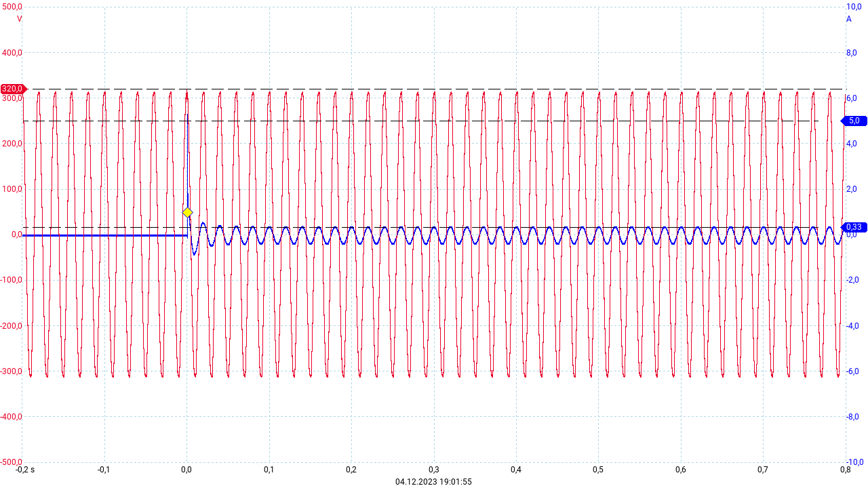This screenshot has width=868, height=488.
Task: Click the 10,0 current axis label
Action: coord(854,7)
